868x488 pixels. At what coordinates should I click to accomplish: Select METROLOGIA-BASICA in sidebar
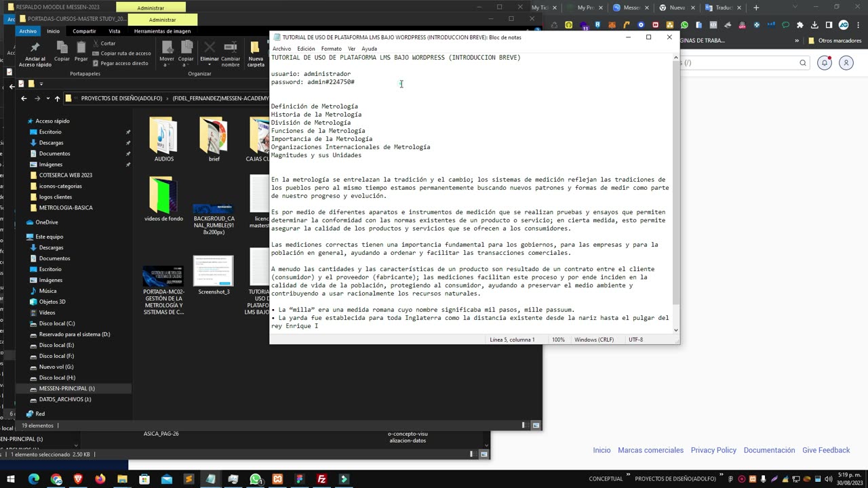click(x=66, y=207)
